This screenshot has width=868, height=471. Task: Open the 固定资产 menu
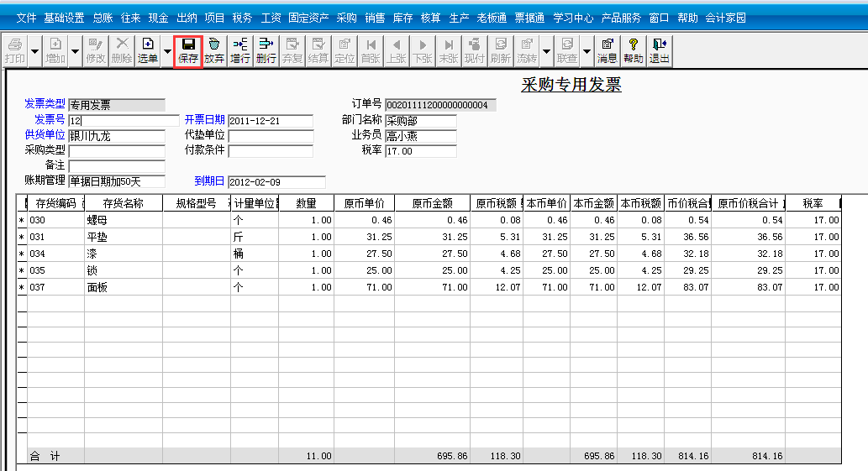308,18
